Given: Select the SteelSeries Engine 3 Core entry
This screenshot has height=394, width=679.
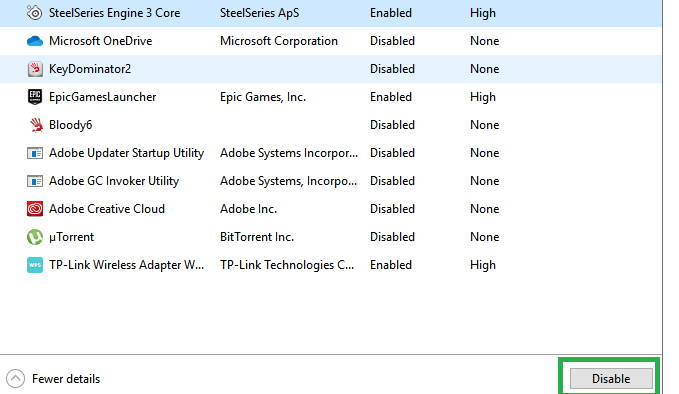Looking at the screenshot, I should (331, 13).
